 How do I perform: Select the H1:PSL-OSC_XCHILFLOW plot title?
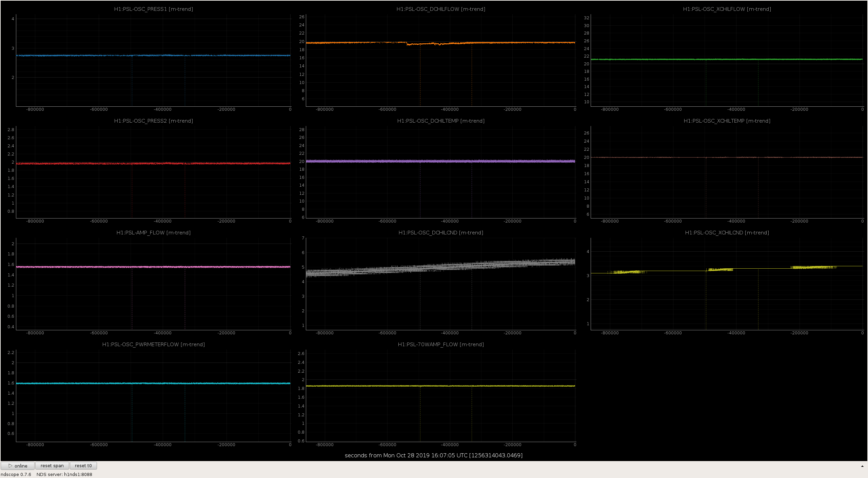point(727,9)
